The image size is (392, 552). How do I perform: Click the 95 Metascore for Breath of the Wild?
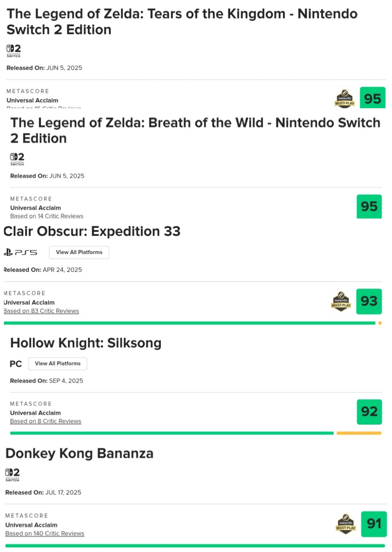coord(369,206)
